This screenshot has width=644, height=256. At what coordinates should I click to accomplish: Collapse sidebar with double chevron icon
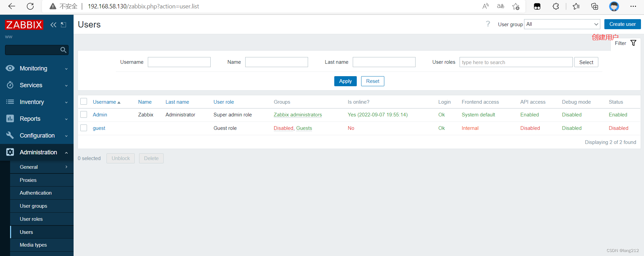tap(53, 25)
